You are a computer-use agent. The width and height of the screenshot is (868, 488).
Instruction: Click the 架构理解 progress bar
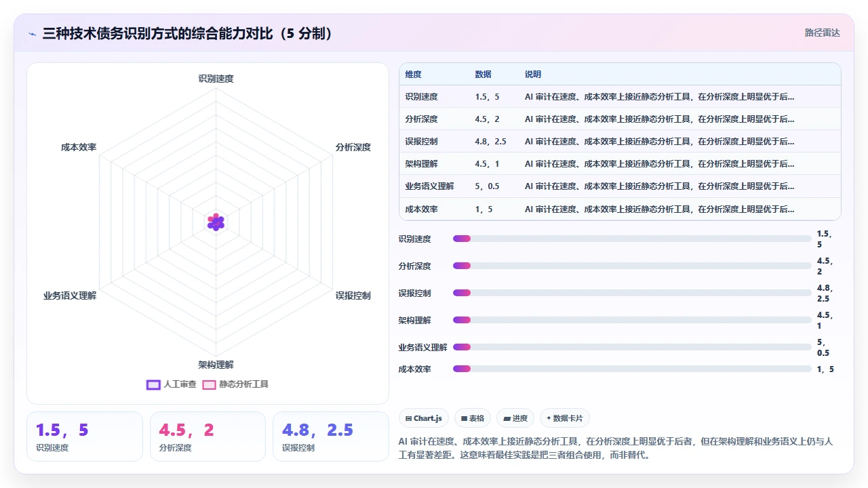632,320
